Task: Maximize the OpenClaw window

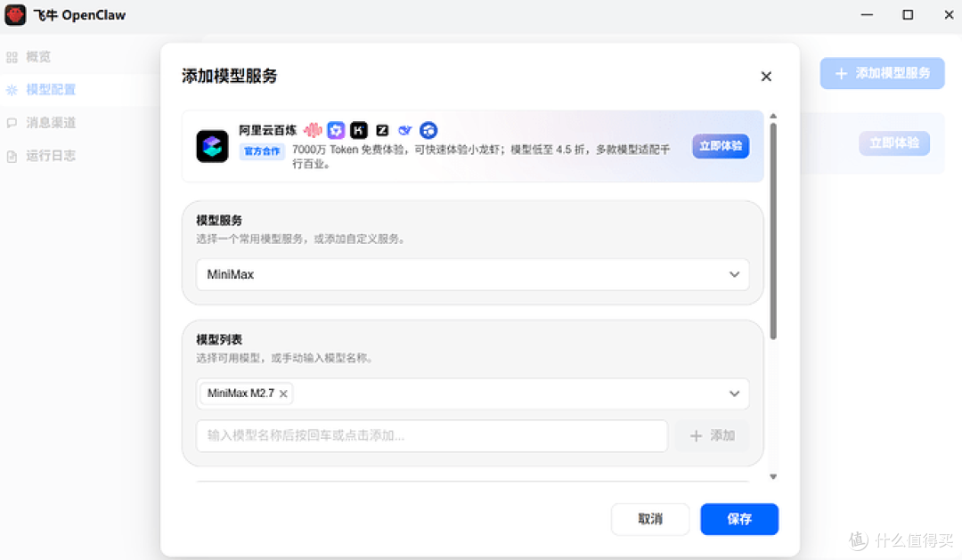Action: [x=908, y=15]
